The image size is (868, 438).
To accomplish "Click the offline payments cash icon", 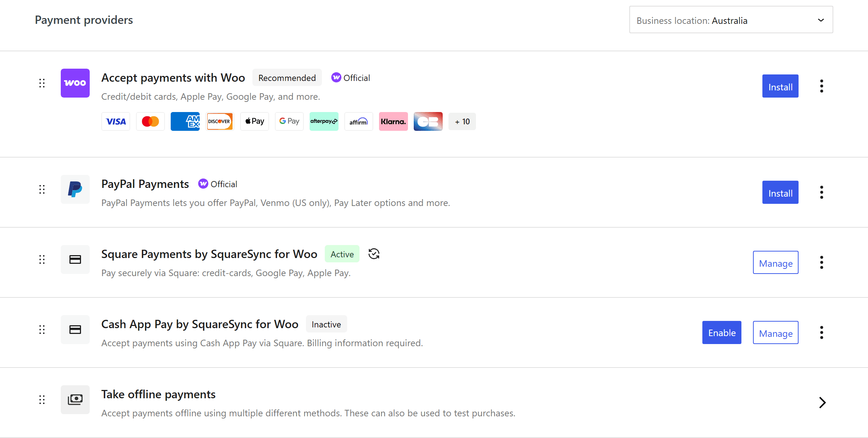I will (x=75, y=400).
